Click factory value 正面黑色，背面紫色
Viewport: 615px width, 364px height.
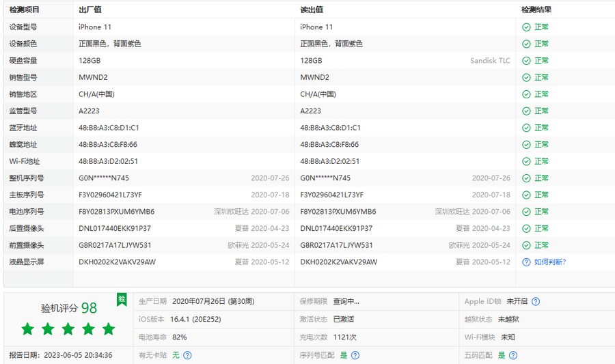pyautogui.click(x=110, y=44)
